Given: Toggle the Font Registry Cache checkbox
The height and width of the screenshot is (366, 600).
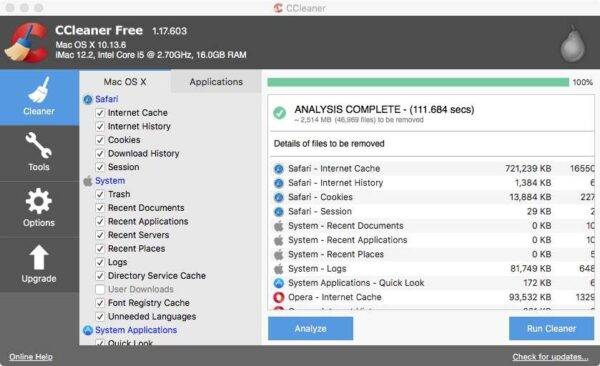Looking at the screenshot, I should point(100,303).
